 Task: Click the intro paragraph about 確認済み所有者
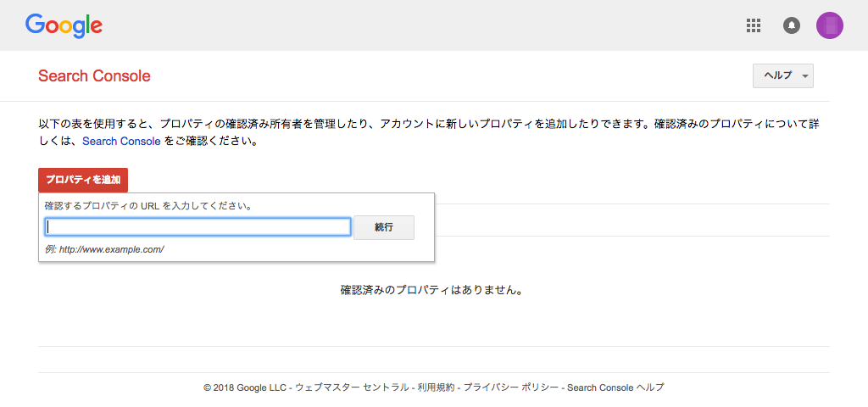click(428, 132)
